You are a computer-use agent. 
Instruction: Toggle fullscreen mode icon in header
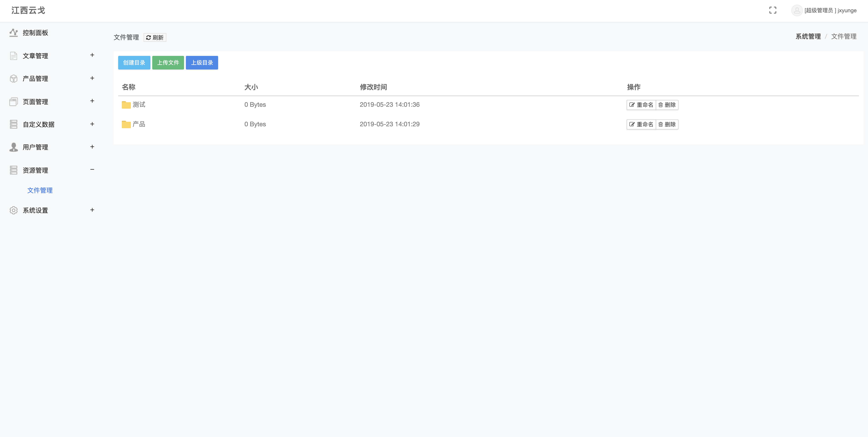(x=773, y=10)
